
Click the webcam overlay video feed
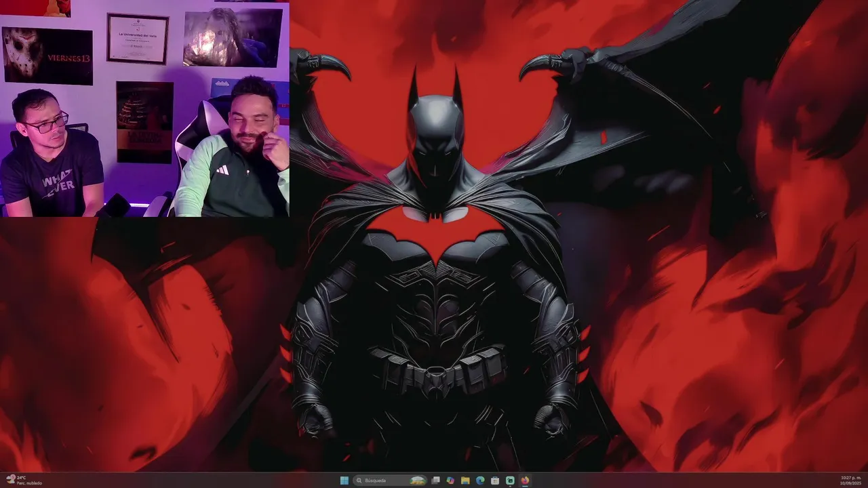pyautogui.click(x=144, y=108)
